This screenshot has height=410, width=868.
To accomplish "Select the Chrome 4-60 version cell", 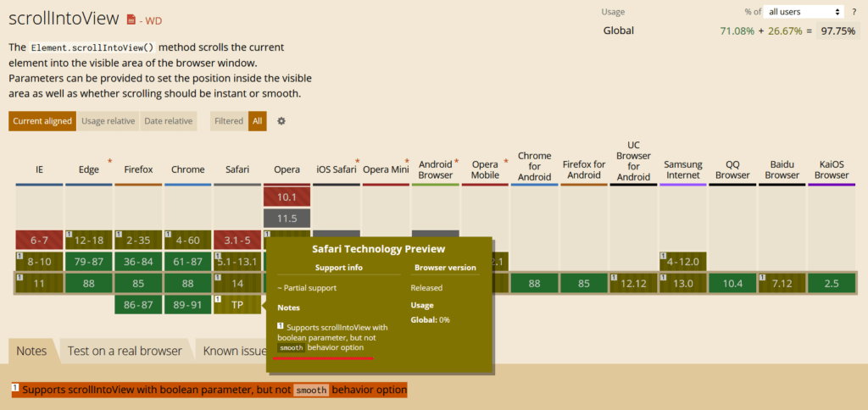I will coord(187,240).
